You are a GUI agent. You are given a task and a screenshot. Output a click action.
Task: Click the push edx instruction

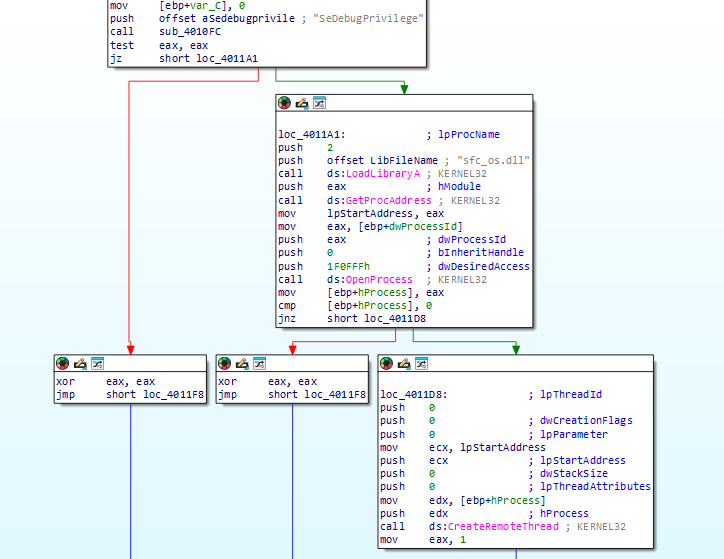point(414,513)
